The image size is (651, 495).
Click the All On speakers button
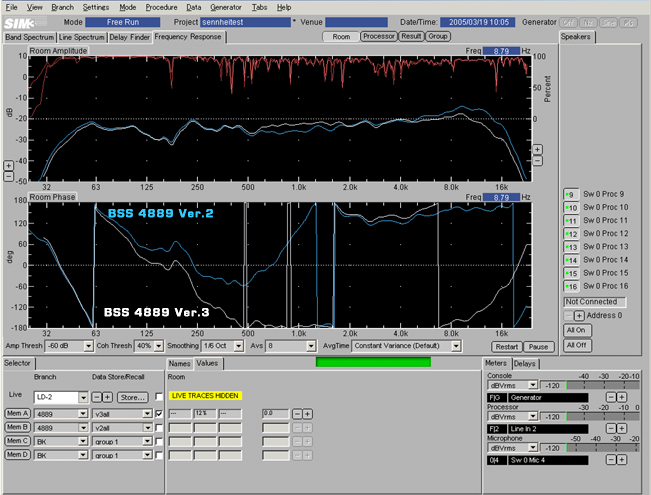click(x=577, y=330)
